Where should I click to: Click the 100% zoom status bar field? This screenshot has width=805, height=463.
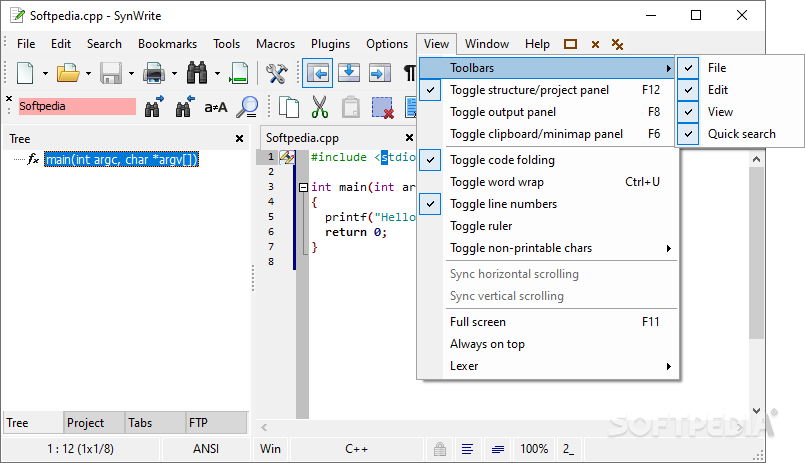click(534, 449)
